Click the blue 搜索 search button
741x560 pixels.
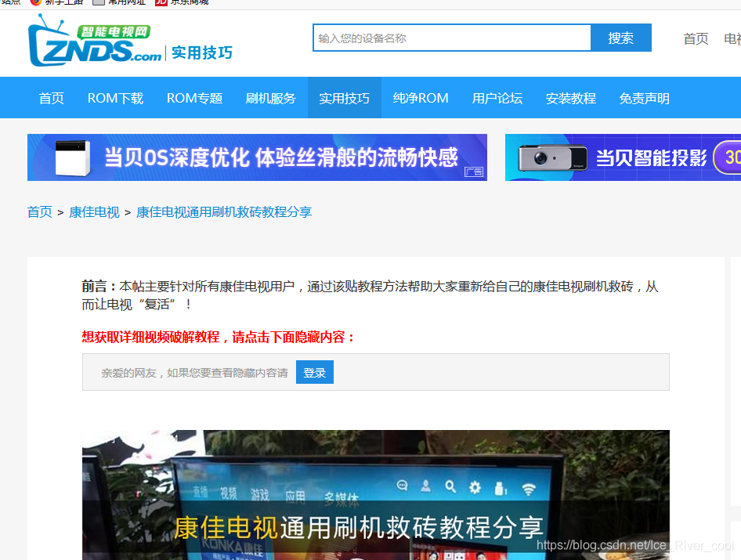click(x=621, y=38)
